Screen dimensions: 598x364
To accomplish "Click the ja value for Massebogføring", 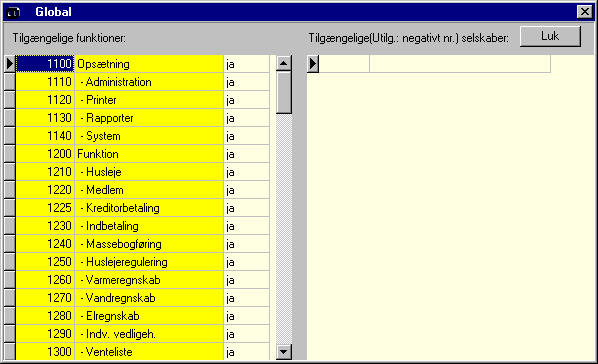I will click(x=246, y=243).
